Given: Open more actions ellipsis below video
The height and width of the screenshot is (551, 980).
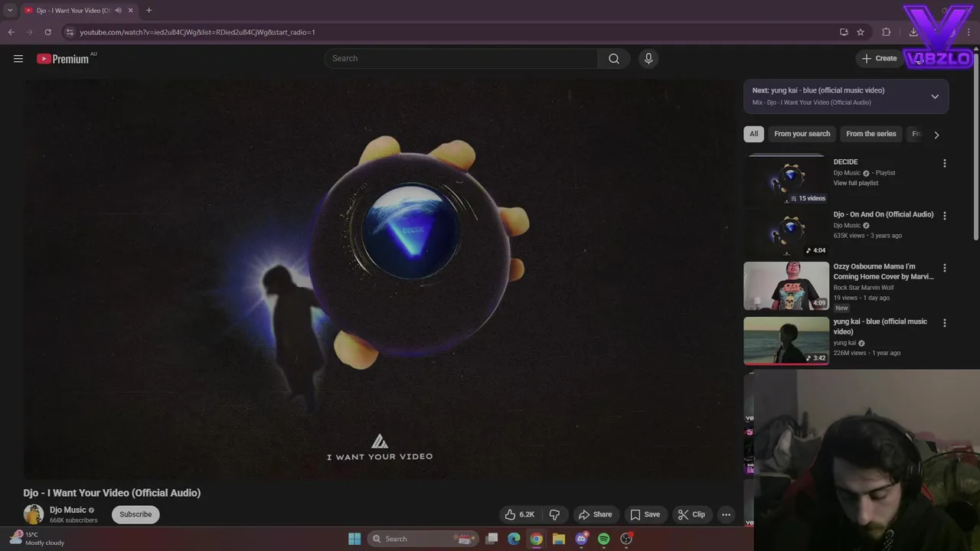Looking at the screenshot, I should pyautogui.click(x=727, y=514).
